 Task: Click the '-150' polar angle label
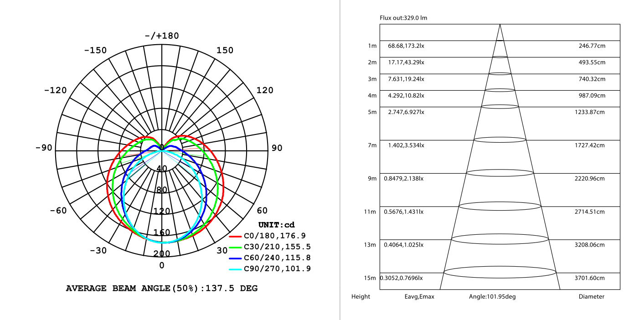[x=95, y=50]
